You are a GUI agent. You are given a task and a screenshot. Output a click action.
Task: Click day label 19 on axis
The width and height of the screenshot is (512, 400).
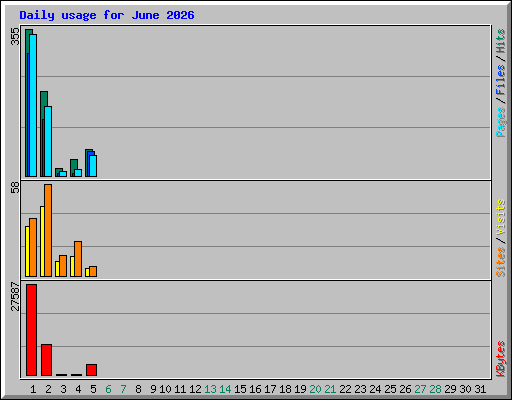(300, 389)
